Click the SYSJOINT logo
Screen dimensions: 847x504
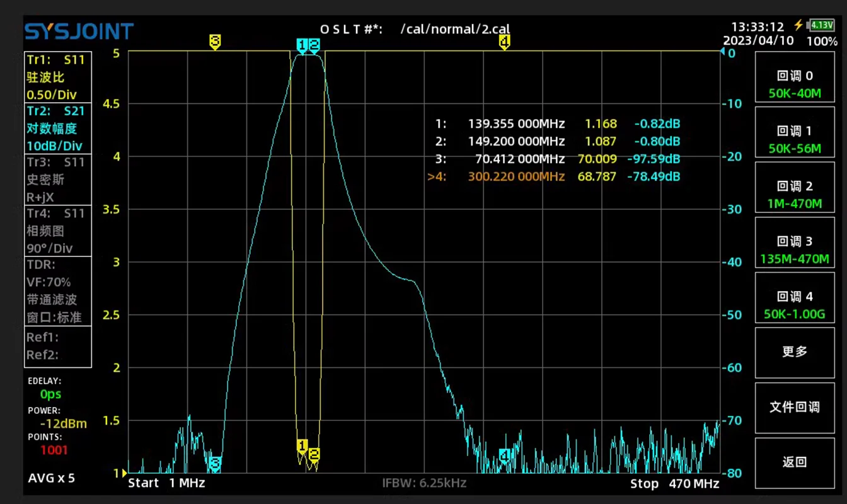[79, 31]
